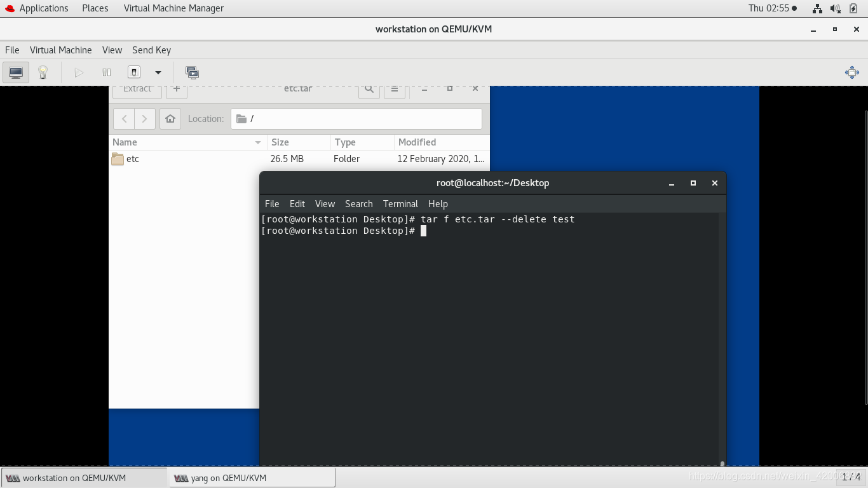868x488 pixels.
Task: Open battery power icon in tray
Action: (x=854, y=8)
